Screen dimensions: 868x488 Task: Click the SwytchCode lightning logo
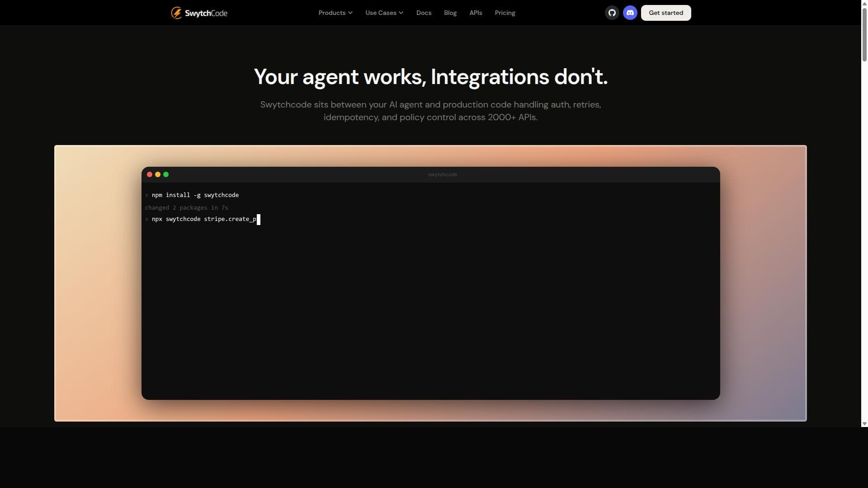coord(199,13)
